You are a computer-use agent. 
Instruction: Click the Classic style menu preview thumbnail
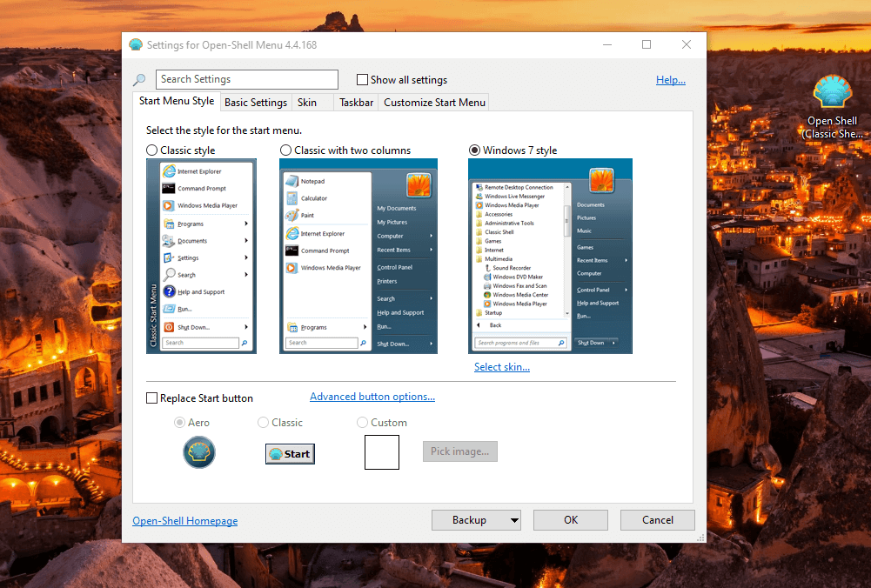click(201, 256)
